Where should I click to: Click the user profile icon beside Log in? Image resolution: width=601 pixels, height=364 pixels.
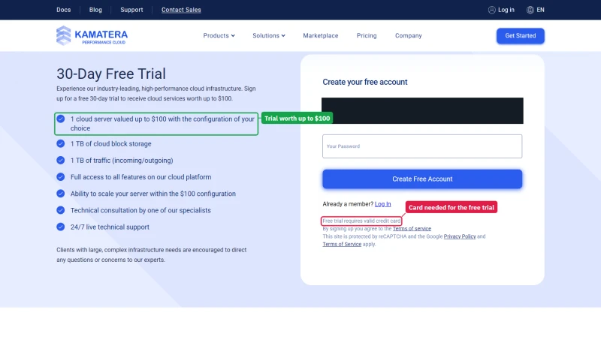click(492, 10)
